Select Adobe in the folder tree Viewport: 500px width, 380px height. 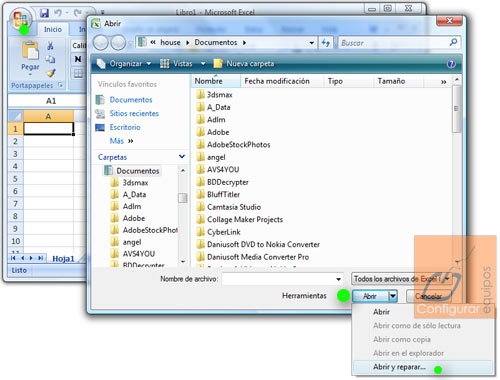134,218
